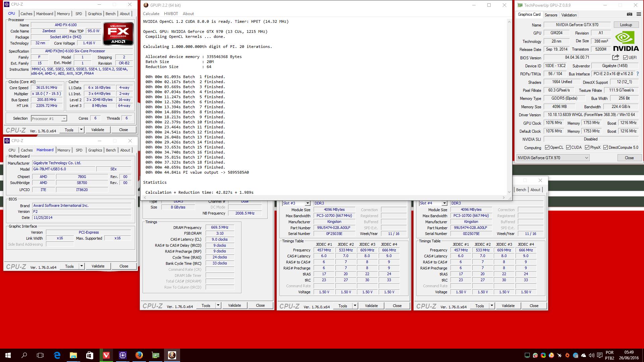Open the GPU selection dropdown in GPU-Z
Viewport: 644px width, 362px height.
pyautogui.click(x=553, y=158)
